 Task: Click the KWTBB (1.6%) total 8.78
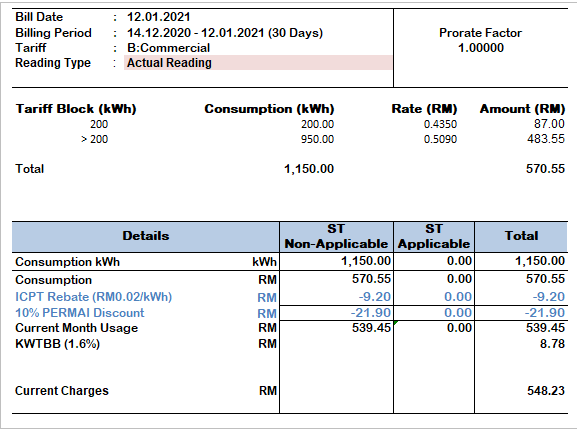pos(552,344)
